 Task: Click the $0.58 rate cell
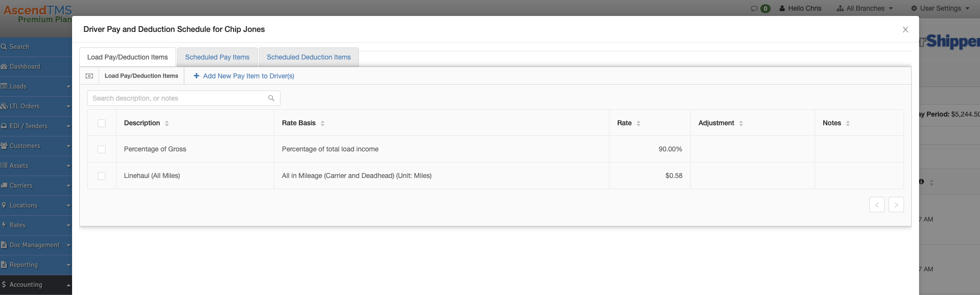pyautogui.click(x=650, y=176)
